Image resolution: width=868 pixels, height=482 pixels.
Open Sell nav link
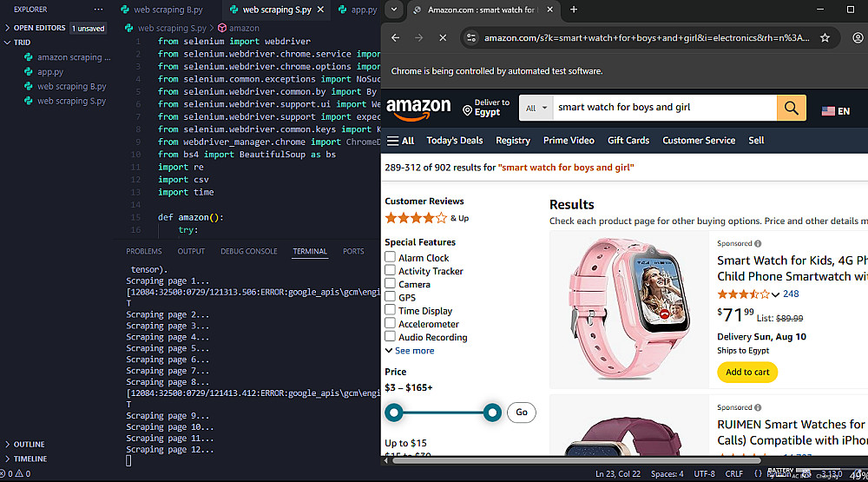756,141
